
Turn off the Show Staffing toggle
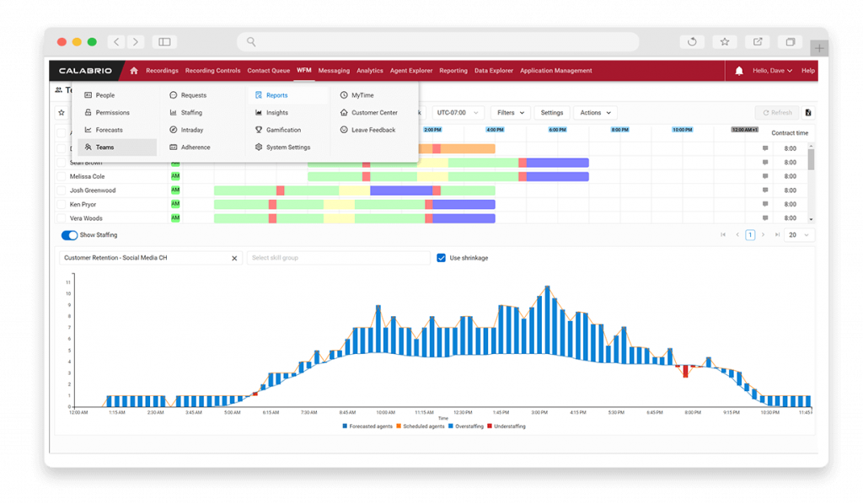click(68, 236)
